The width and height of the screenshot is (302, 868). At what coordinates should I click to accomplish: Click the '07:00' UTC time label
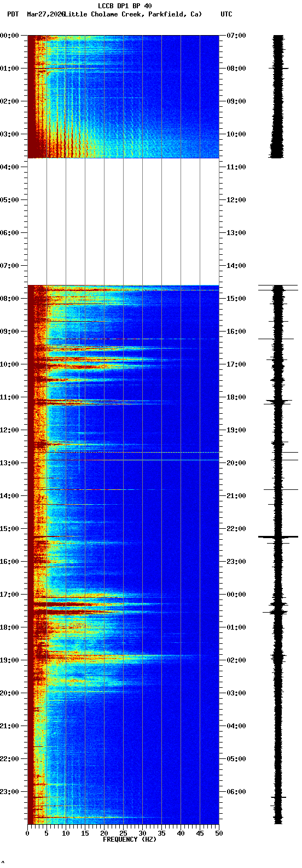tap(236, 35)
